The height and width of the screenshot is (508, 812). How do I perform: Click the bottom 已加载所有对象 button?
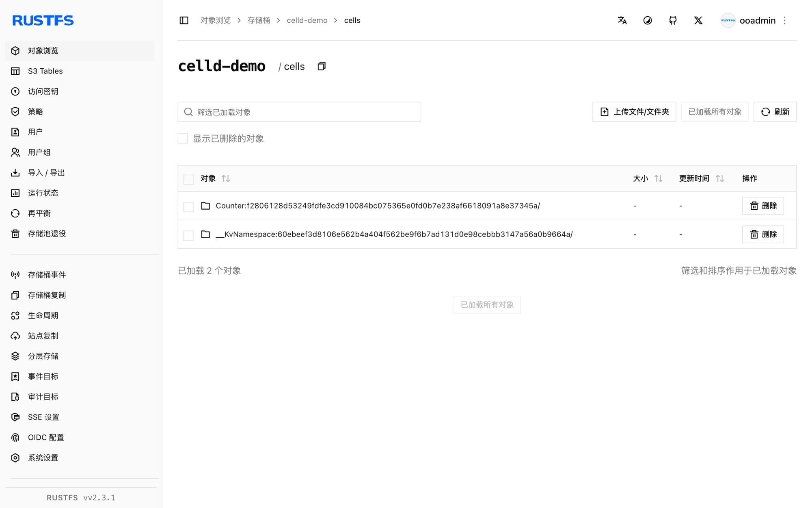click(487, 305)
